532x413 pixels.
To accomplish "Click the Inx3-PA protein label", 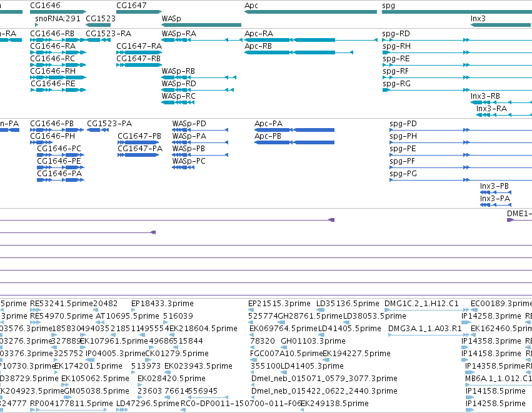I will 495,199.
